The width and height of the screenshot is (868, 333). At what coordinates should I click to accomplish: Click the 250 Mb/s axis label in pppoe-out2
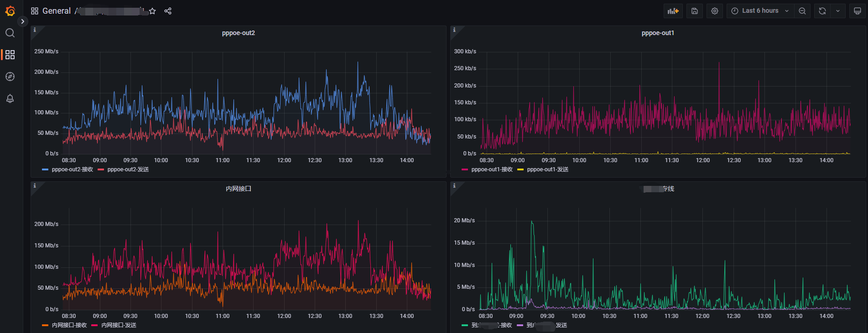coord(46,51)
